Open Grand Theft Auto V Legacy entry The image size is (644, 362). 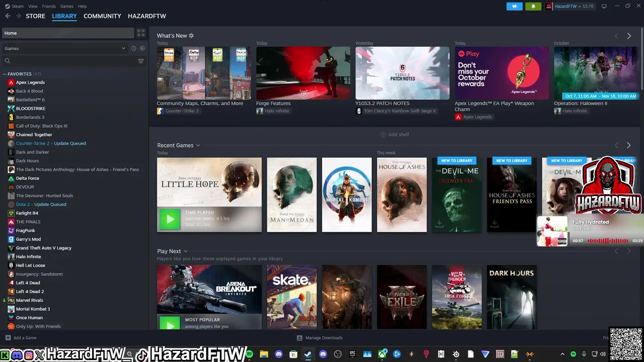pyautogui.click(x=44, y=248)
